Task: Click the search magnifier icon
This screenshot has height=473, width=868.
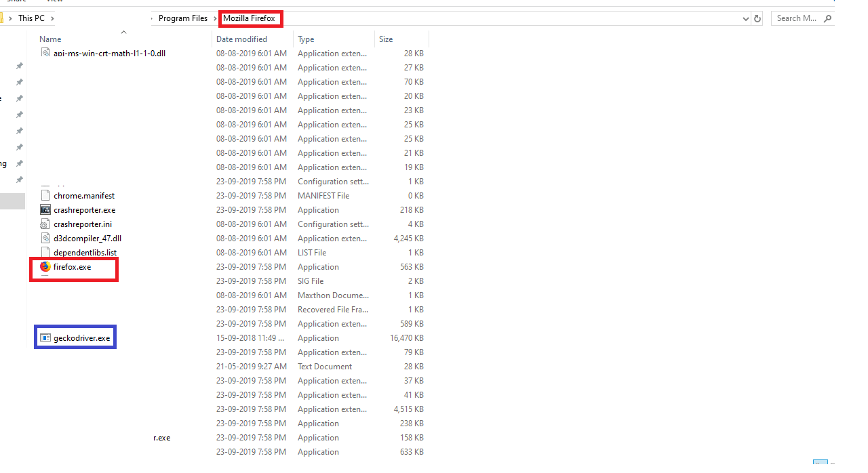Action: (x=827, y=18)
